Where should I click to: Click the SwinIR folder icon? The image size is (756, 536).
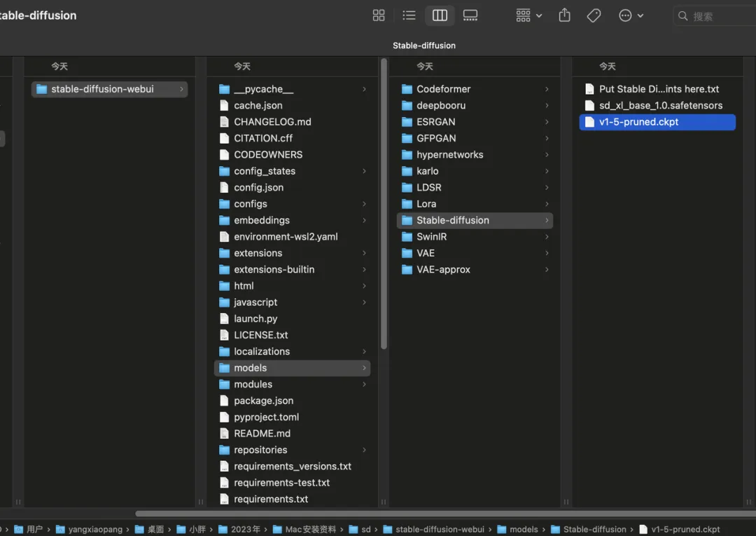[x=407, y=237]
